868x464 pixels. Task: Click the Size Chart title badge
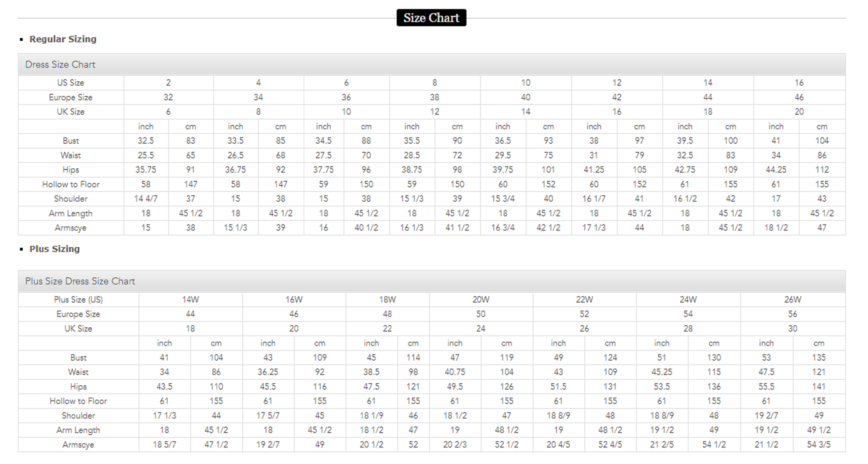coord(431,18)
